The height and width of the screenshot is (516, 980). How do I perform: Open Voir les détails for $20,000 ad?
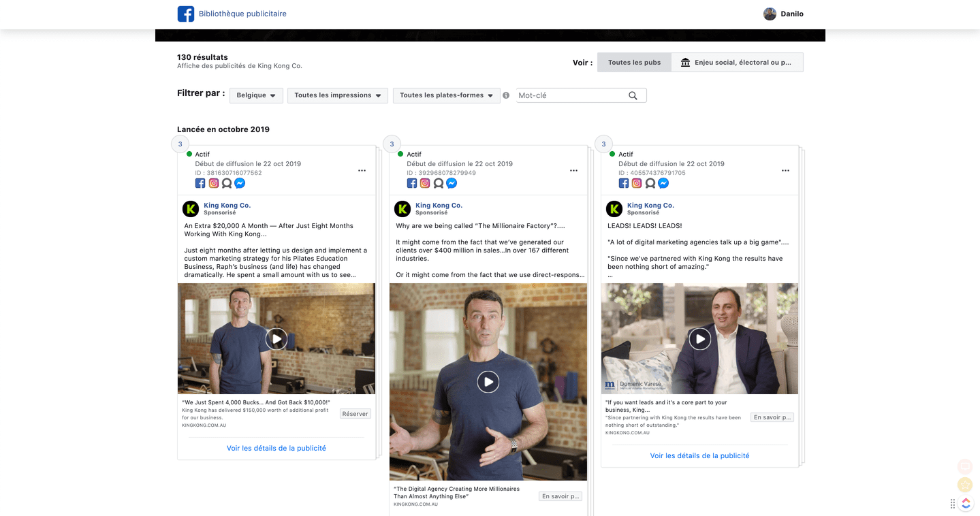pos(276,448)
